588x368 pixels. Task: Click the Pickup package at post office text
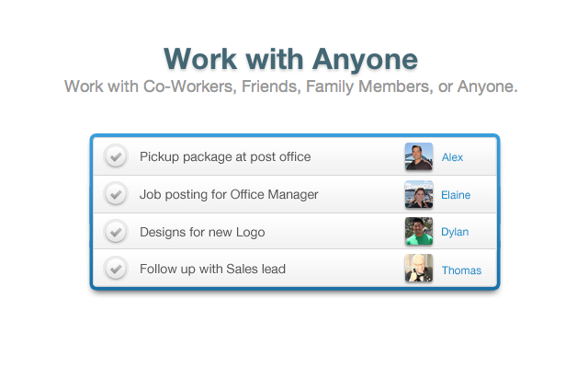[x=225, y=156]
